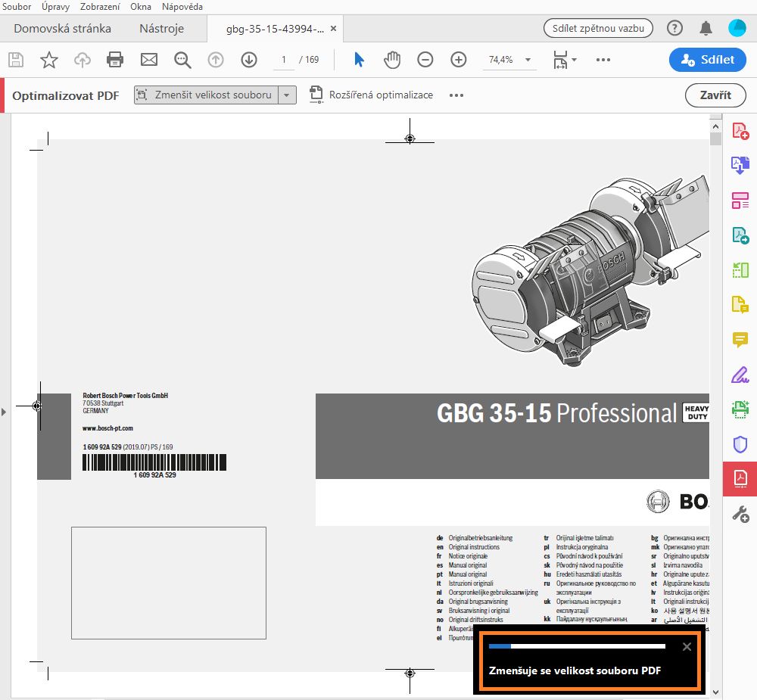
Task: Expand the left navigation pane arrow
Action: tap(3, 412)
